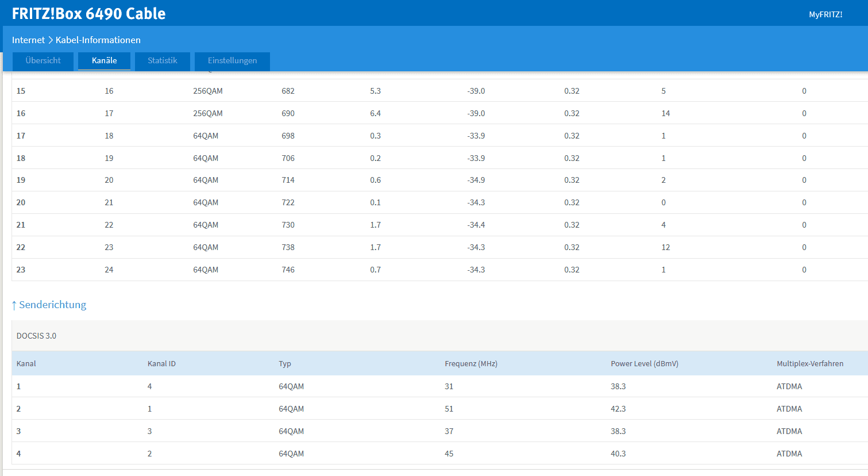This screenshot has width=868, height=476.
Task: Click power value 0.1 in channel 20 row
Action: click(375, 202)
